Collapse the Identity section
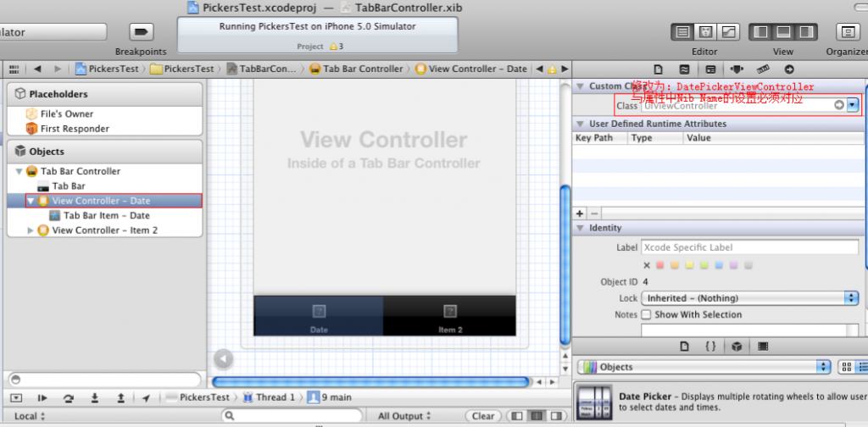The image size is (868, 427). pos(580,228)
